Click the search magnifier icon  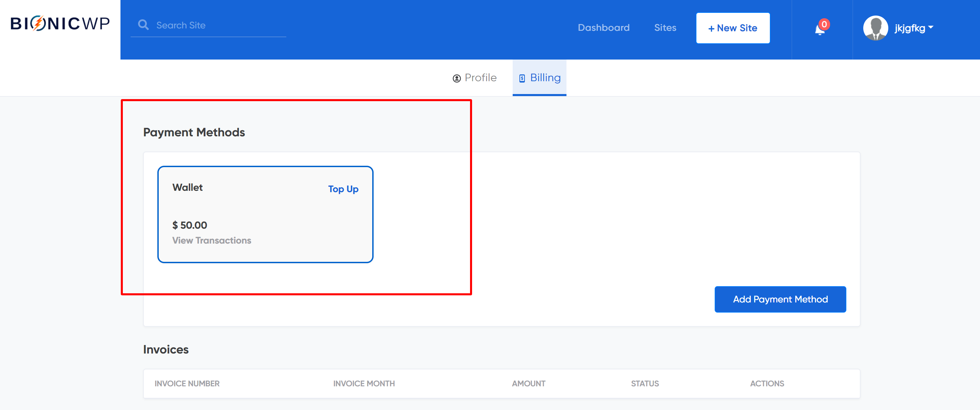(x=143, y=25)
